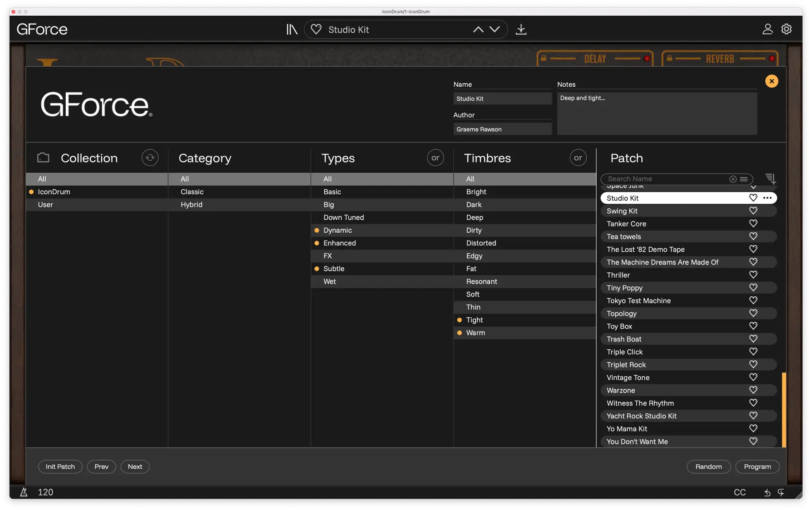Filter by Resonant timbre
The height and width of the screenshot is (510, 812).
(x=525, y=281)
